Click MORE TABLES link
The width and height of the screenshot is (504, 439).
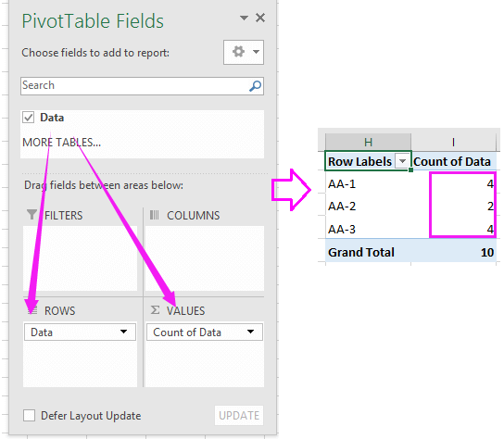[x=61, y=142]
